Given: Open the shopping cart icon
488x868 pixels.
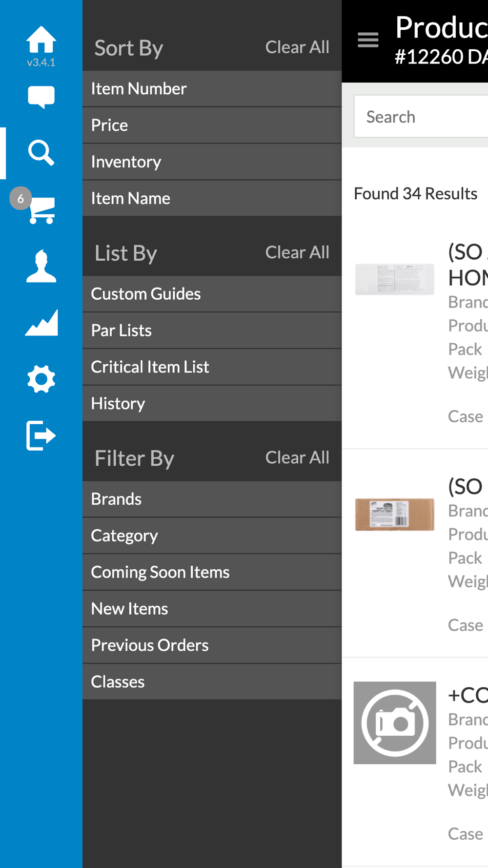Looking at the screenshot, I should (x=42, y=210).
